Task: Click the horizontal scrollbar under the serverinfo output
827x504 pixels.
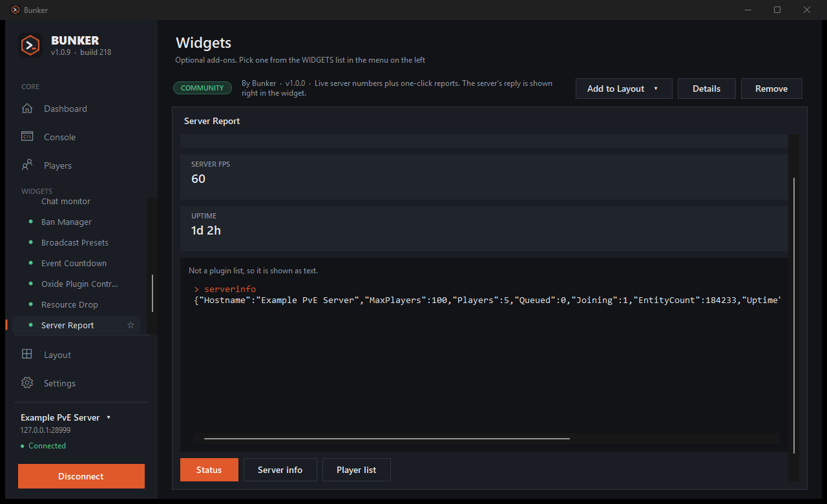Action: pos(387,439)
